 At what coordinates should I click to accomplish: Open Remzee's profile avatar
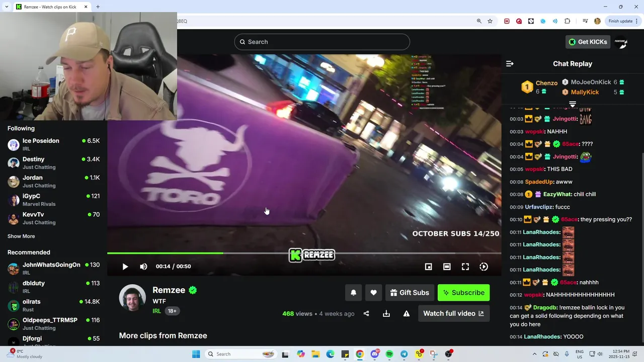[132, 298]
